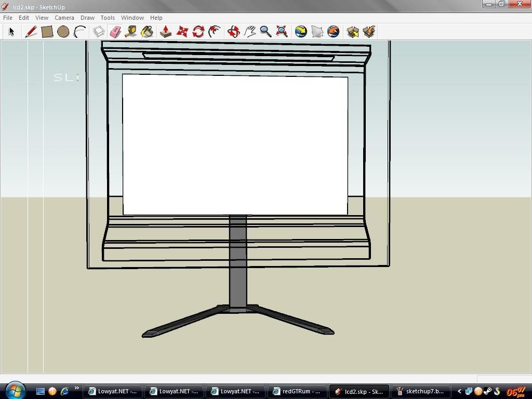The height and width of the screenshot is (399, 532).
Task: Click the Zoom Extents icon
Action: pos(282,32)
